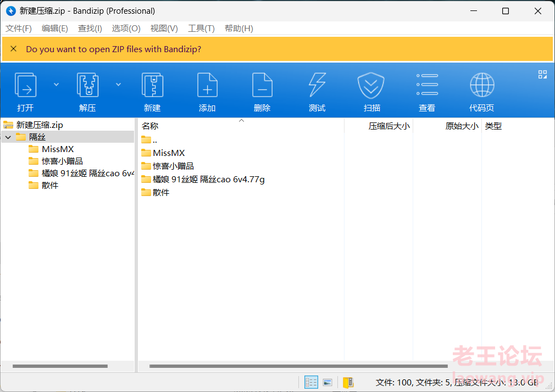The image size is (555, 392).
Task: Select 惊喜小赠品 name in file list
Action: pos(174,166)
